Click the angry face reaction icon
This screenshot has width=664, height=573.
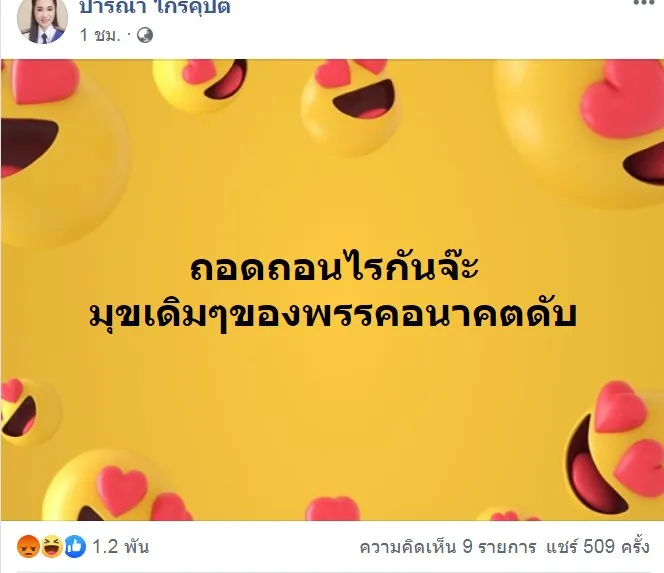[x=28, y=546]
